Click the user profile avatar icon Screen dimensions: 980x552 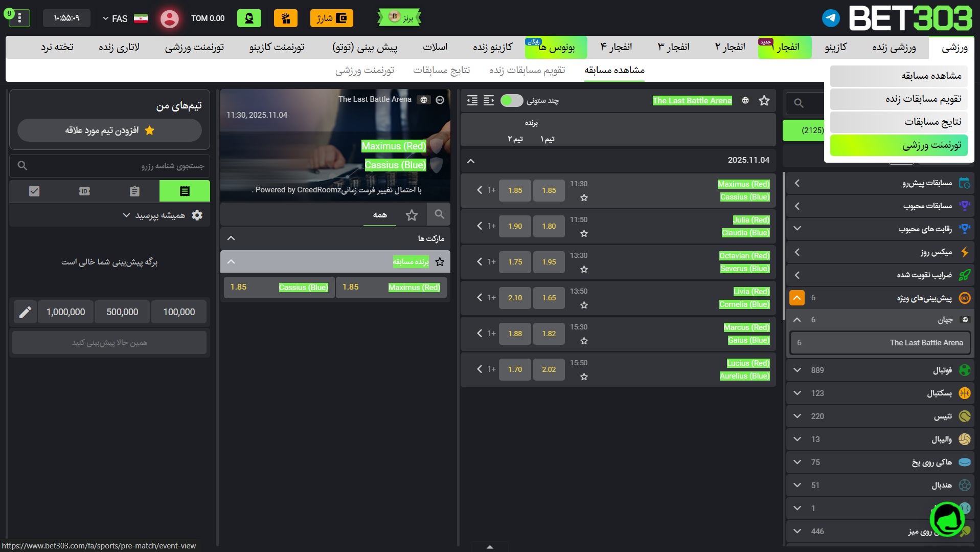169,19
